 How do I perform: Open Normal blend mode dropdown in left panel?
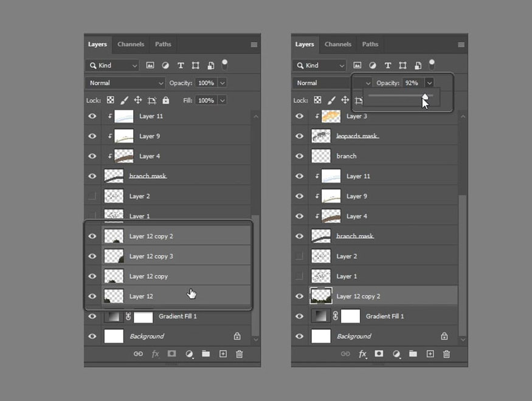pyautogui.click(x=125, y=83)
